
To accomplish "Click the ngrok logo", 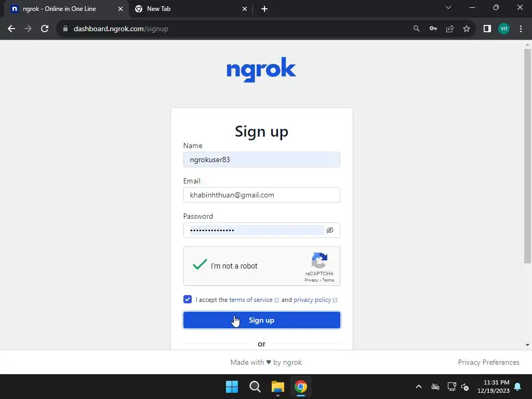I will 261,70.
